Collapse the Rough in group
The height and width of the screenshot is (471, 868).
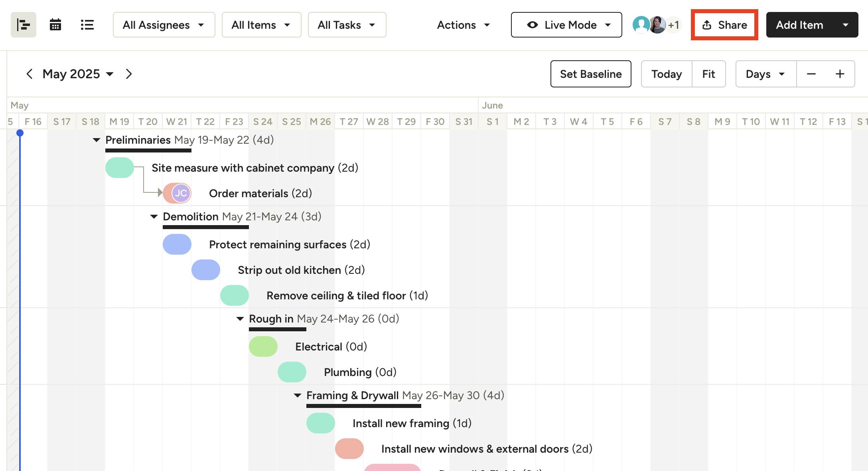click(240, 319)
